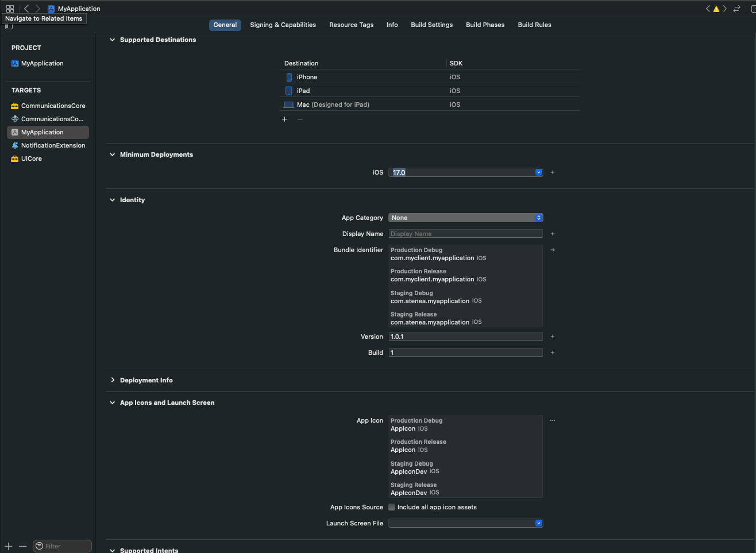
Task: Open the Build Phases tab
Action: [x=485, y=25]
